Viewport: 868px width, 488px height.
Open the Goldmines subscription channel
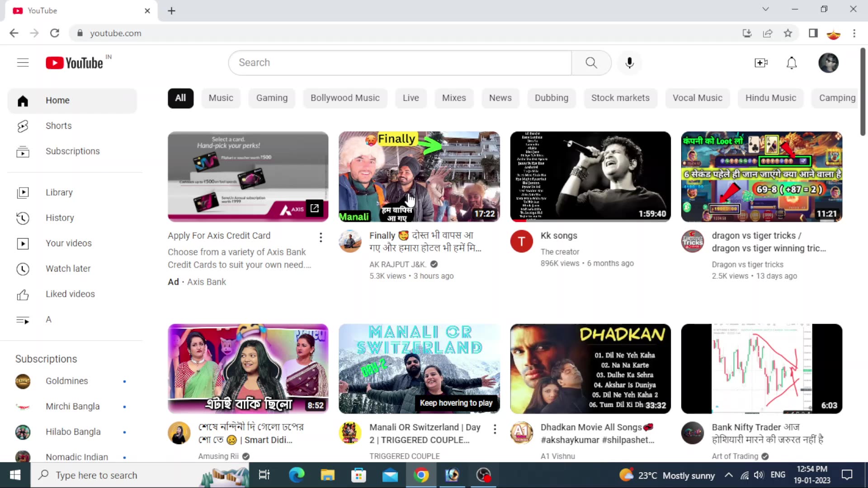point(66,381)
